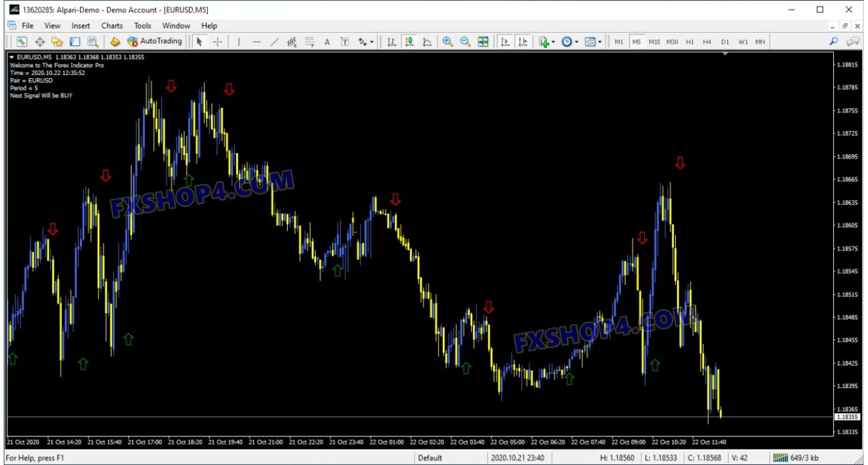
Task: Toggle the AutoTrading button
Action: click(x=154, y=42)
